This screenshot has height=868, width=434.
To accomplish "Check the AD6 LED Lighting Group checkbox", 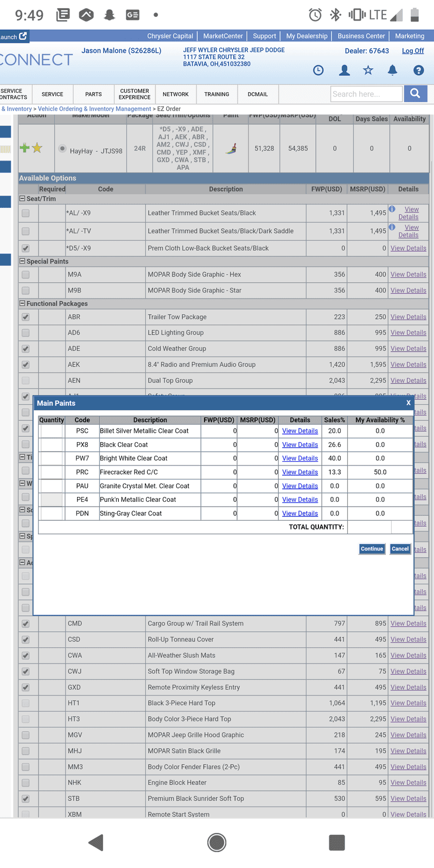I will pyautogui.click(x=25, y=333).
